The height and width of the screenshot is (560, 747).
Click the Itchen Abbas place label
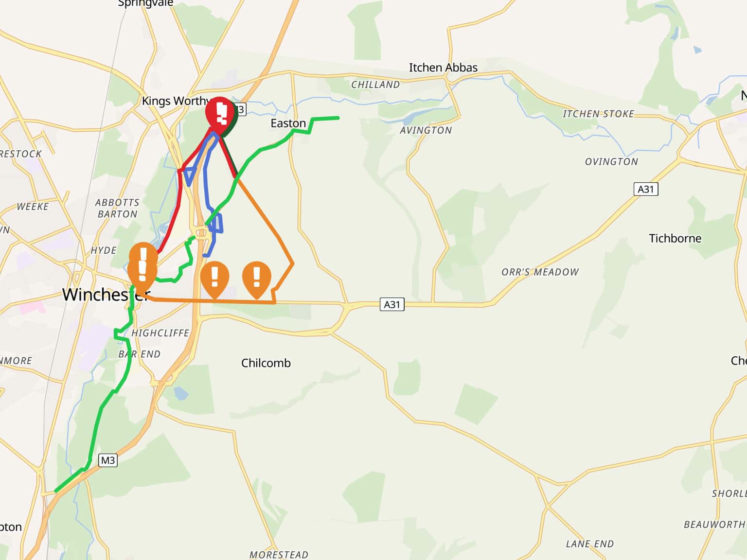[x=443, y=68]
